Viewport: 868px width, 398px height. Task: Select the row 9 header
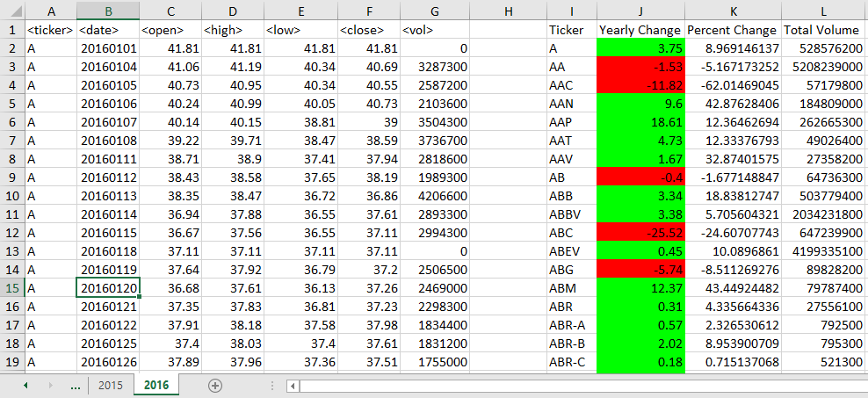click(x=12, y=177)
